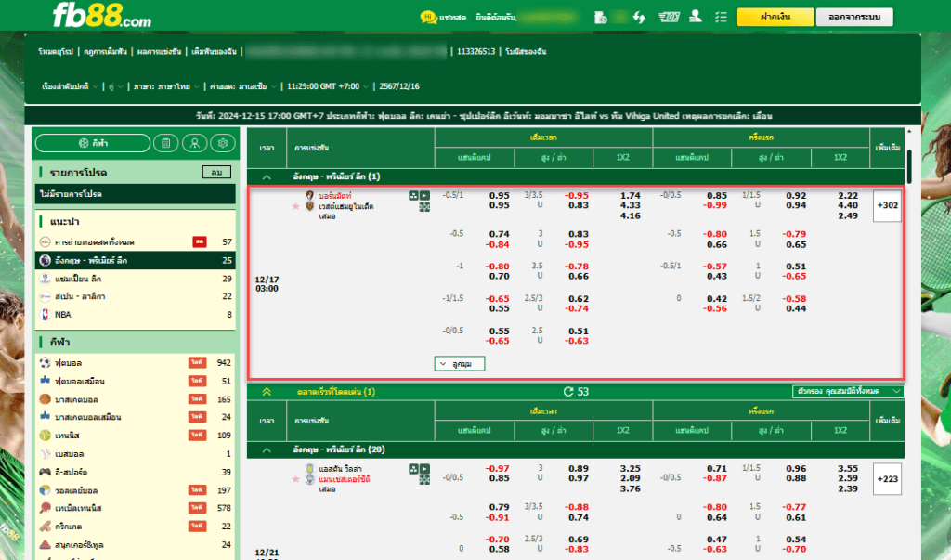
Task: Open the filter dropdown 'ตัวกรอง' on the right
Action: pyautogui.click(x=847, y=392)
